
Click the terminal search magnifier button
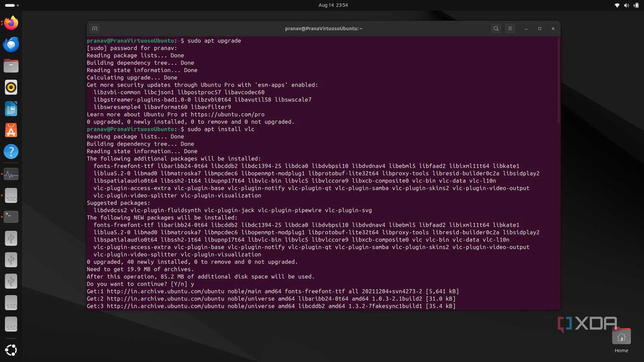[x=496, y=29]
